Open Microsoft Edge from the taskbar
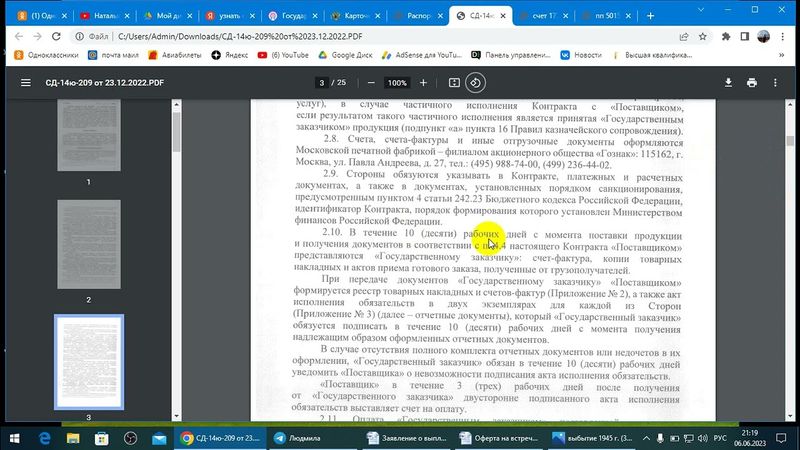 [44, 438]
